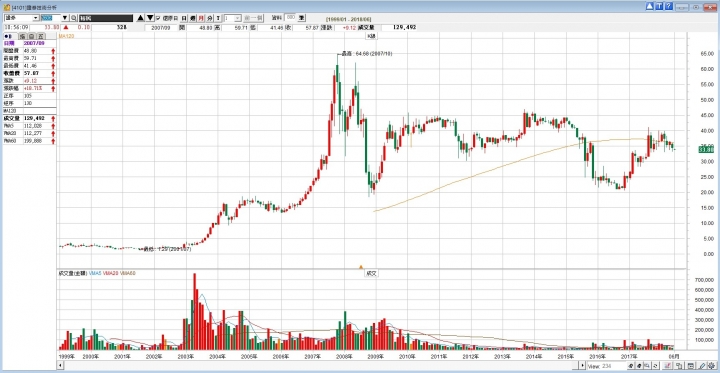Click the zoom-out icon in bottom toolbar

tap(639, 366)
